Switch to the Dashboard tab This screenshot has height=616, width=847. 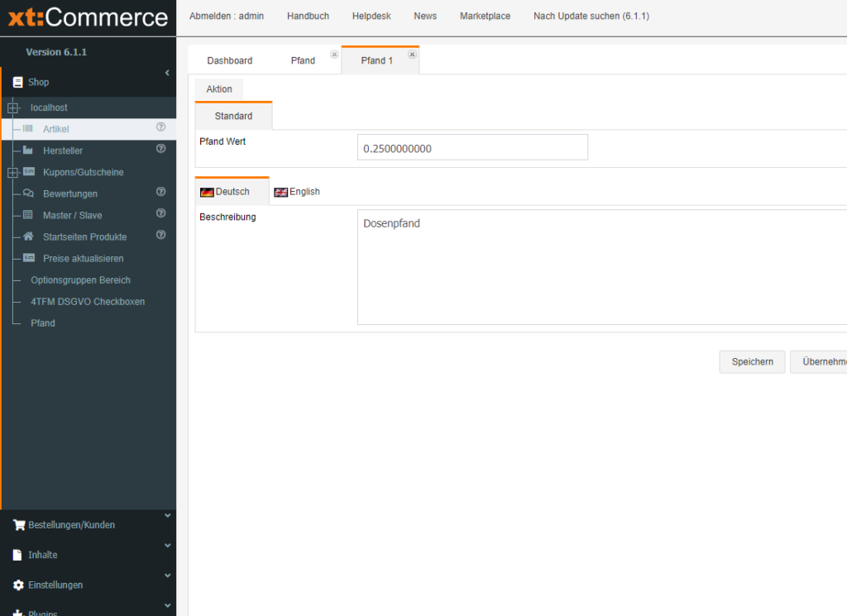tap(229, 60)
